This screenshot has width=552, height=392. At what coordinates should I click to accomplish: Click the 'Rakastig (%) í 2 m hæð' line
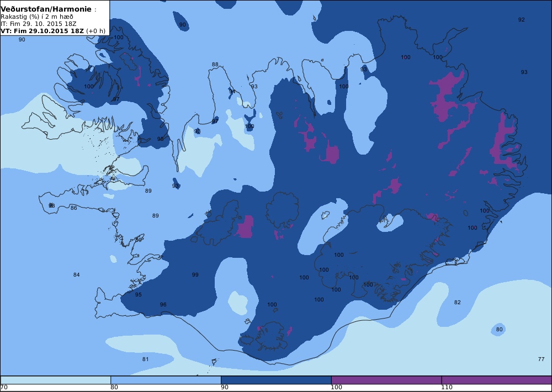(37, 17)
